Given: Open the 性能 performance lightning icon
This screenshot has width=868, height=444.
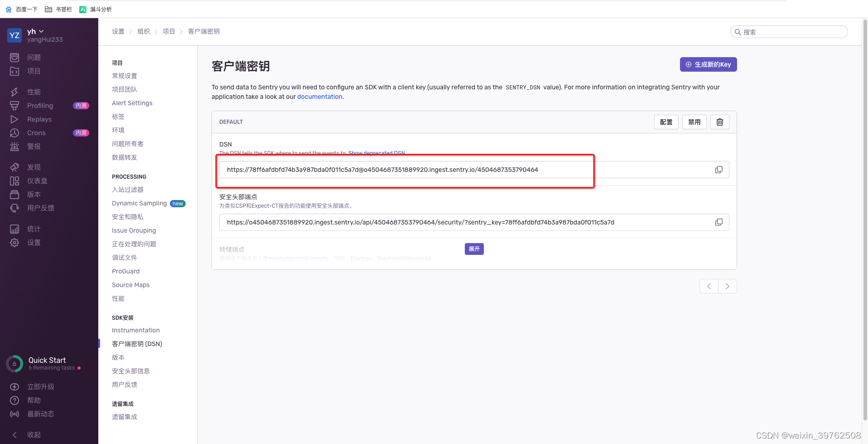Looking at the screenshot, I should [14, 92].
